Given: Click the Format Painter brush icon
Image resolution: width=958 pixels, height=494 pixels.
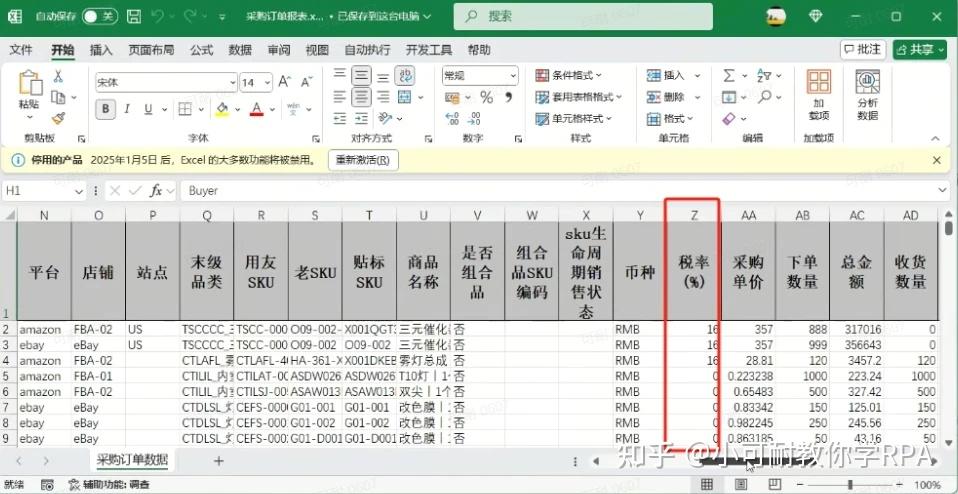Looking at the screenshot, I should tap(58, 118).
